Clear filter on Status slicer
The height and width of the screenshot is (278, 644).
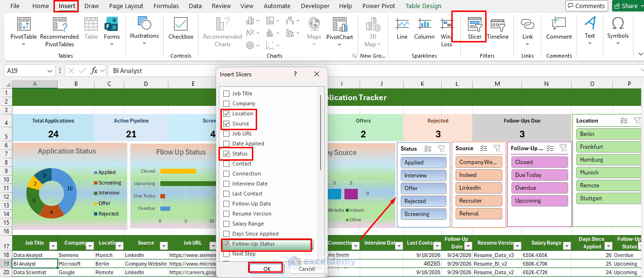click(441, 149)
